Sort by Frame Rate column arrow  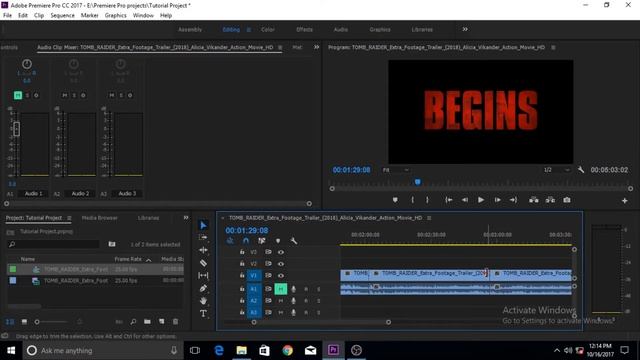tap(149, 260)
